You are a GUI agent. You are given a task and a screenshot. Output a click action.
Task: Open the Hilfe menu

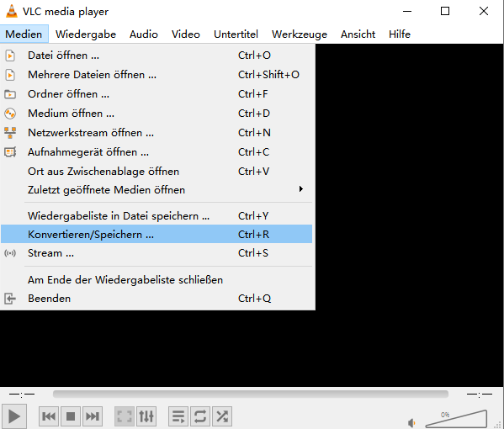coord(400,34)
